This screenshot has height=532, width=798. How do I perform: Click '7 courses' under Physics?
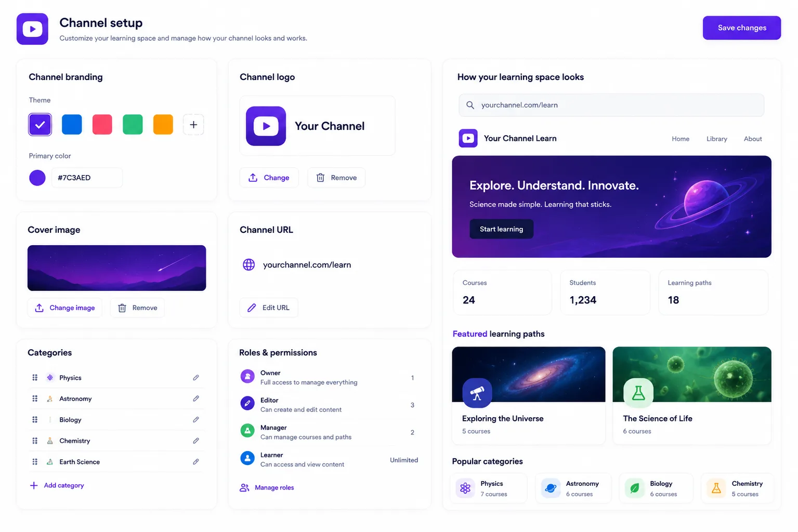tap(494, 494)
